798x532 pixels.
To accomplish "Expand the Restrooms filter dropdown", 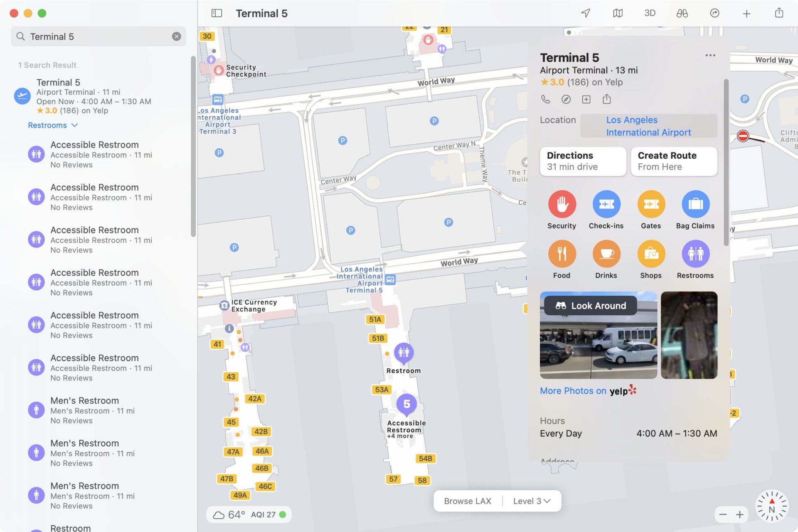I will tap(53, 125).
